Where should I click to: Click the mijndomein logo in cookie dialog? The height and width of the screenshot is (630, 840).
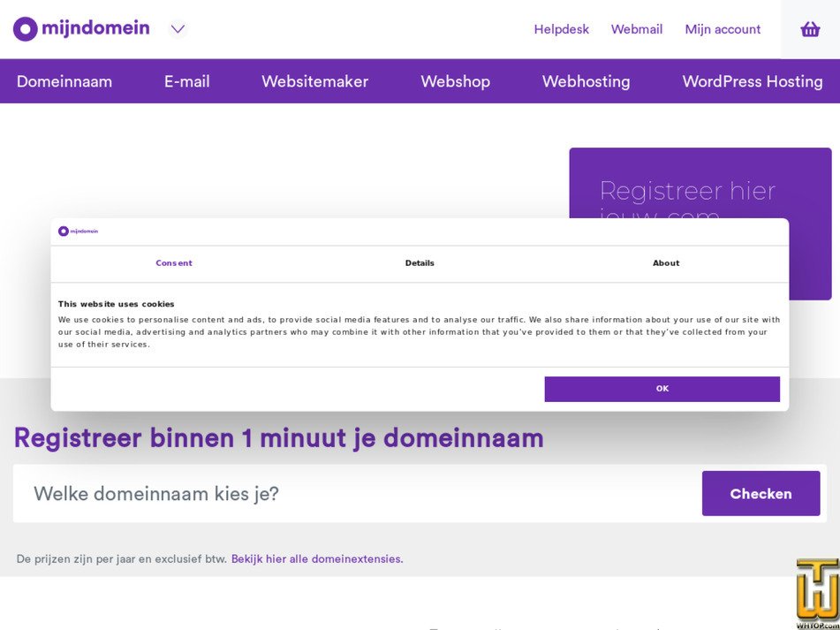[x=79, y=232]
